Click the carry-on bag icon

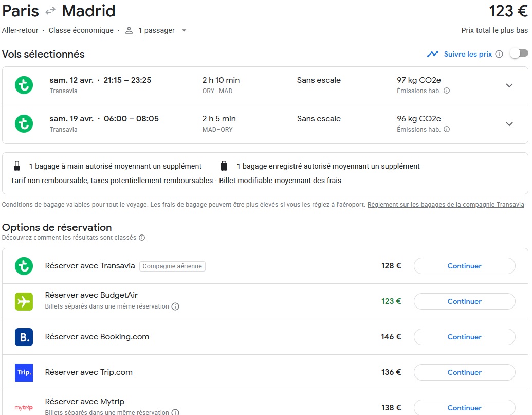pos(17,166)
